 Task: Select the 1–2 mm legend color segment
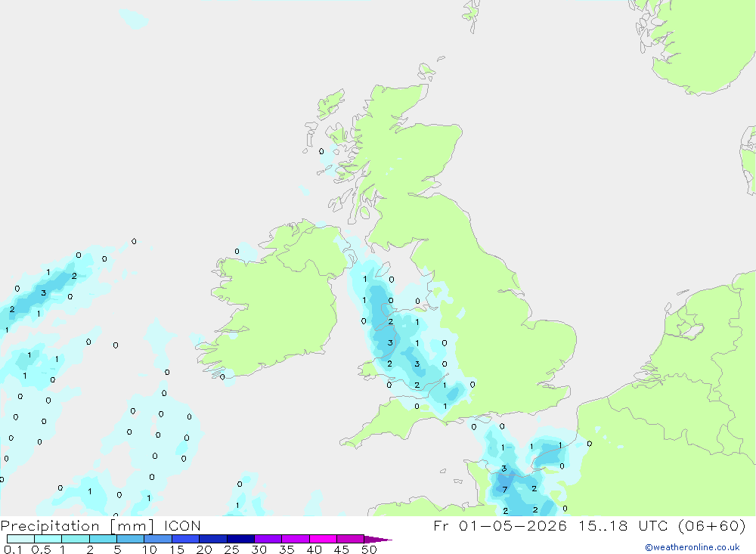[76, 539]
